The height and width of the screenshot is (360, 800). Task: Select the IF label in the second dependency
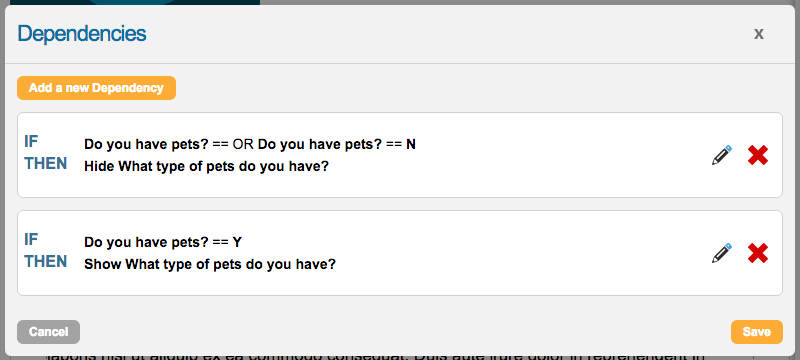pos(32,239)
